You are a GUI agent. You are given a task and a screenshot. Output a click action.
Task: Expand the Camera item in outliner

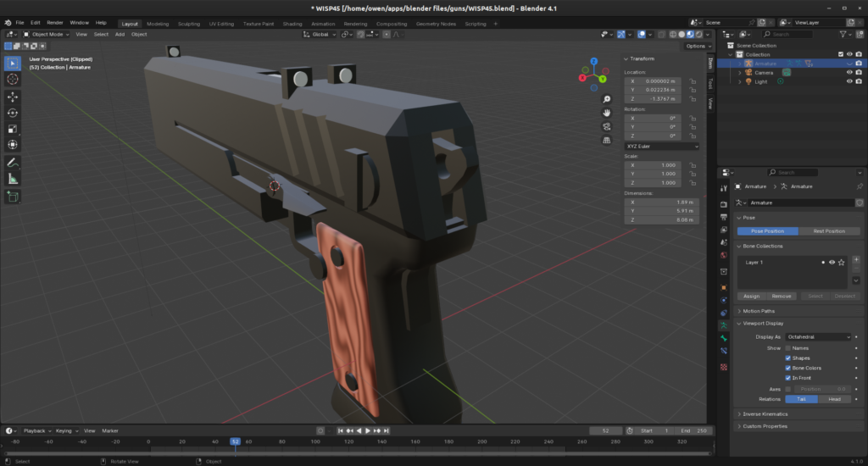(x=739, y=73)
